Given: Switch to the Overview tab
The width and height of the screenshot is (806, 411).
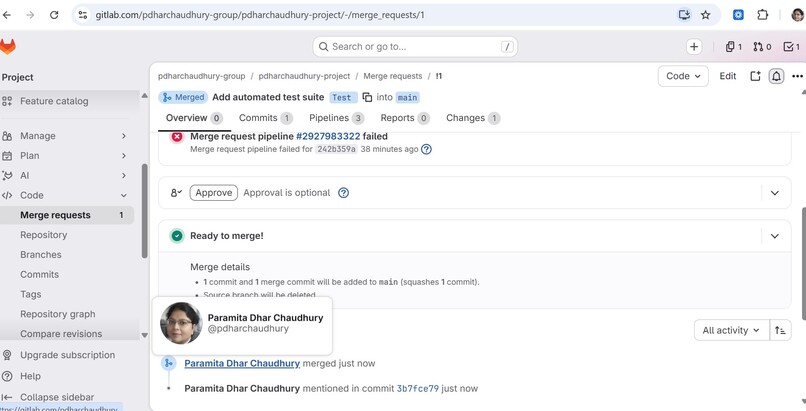Looking at the screenshot, I should 194,118.
